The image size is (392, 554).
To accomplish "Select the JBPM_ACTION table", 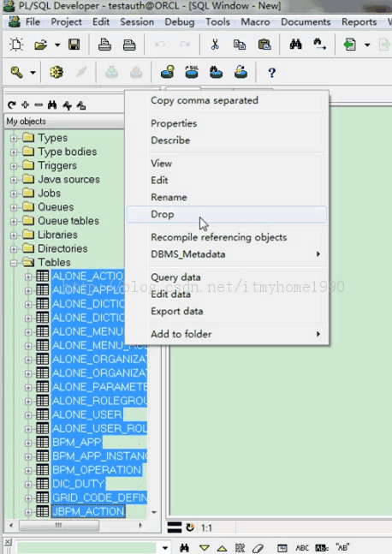I will pyautogui.click(x=88, y=511).
